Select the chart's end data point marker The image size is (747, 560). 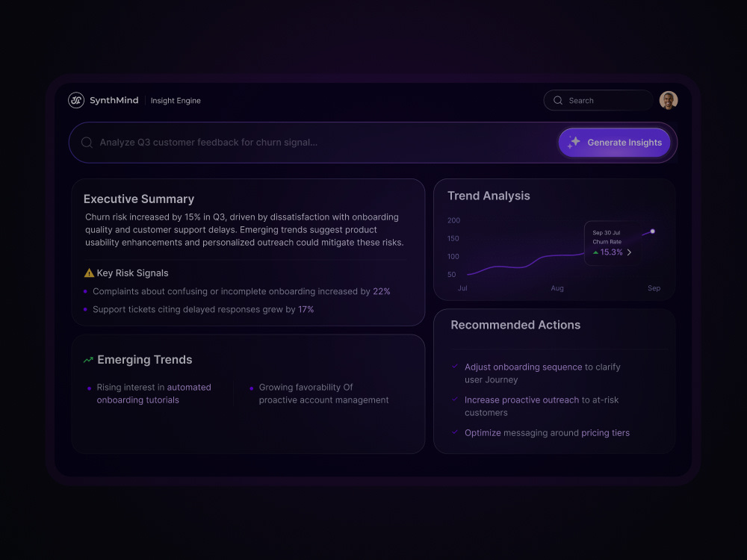pyautogui.click(x=653, y=231)
